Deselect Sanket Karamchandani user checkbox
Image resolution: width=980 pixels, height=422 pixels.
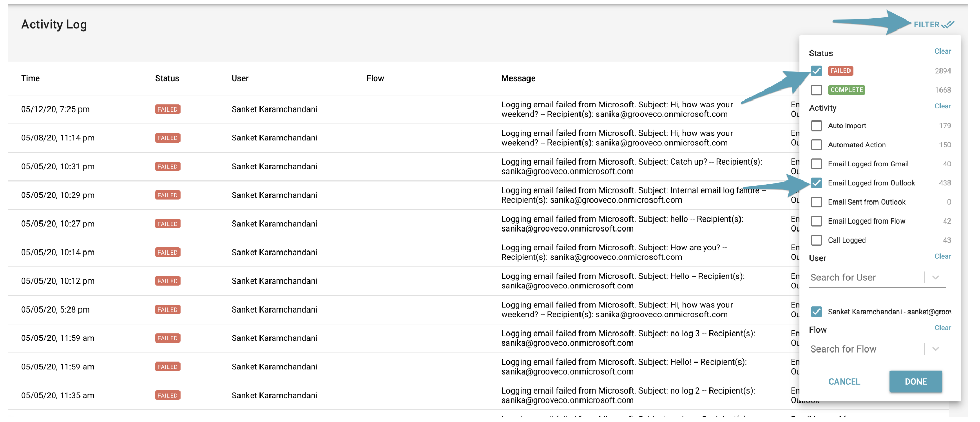816,312
